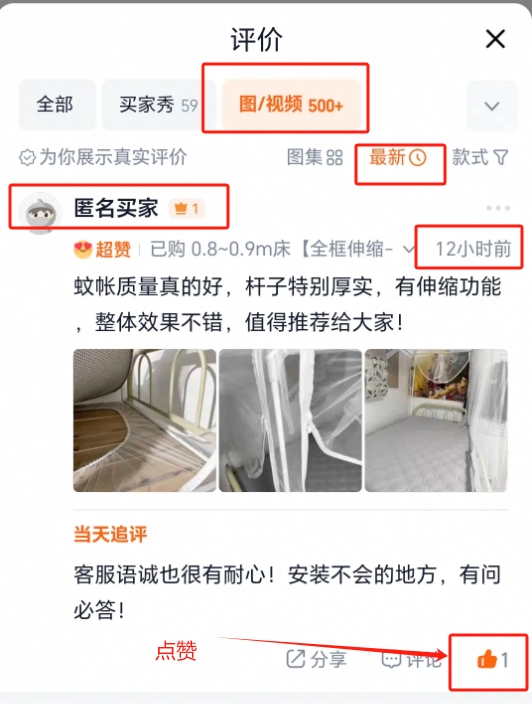This screenshot has width=532, height=704.
Task: Tap the comment bubble icon
Action: [391, 659]
